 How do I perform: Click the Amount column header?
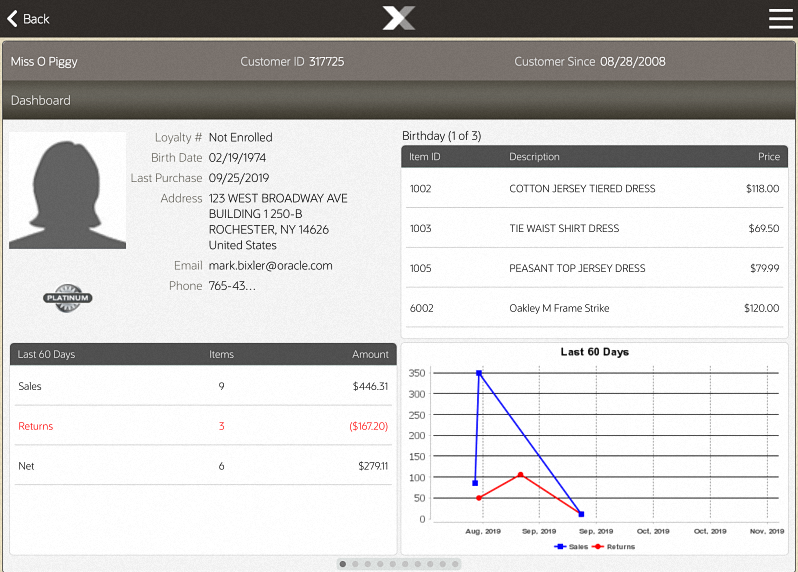click(x=370, y=354)
